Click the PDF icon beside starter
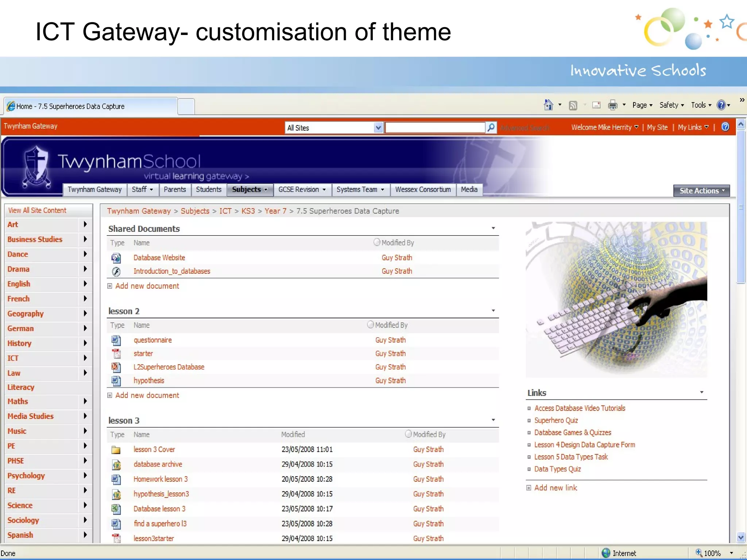The height and width of the screenshot is (560, 747). click(x=116, y=354)
